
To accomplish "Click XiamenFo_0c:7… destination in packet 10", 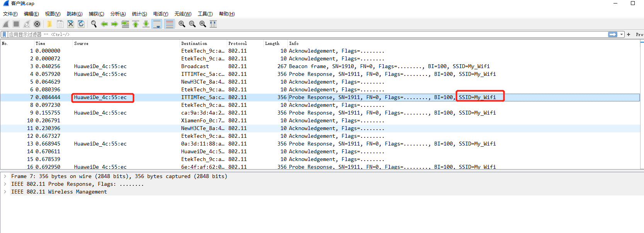I will (203, 121).
